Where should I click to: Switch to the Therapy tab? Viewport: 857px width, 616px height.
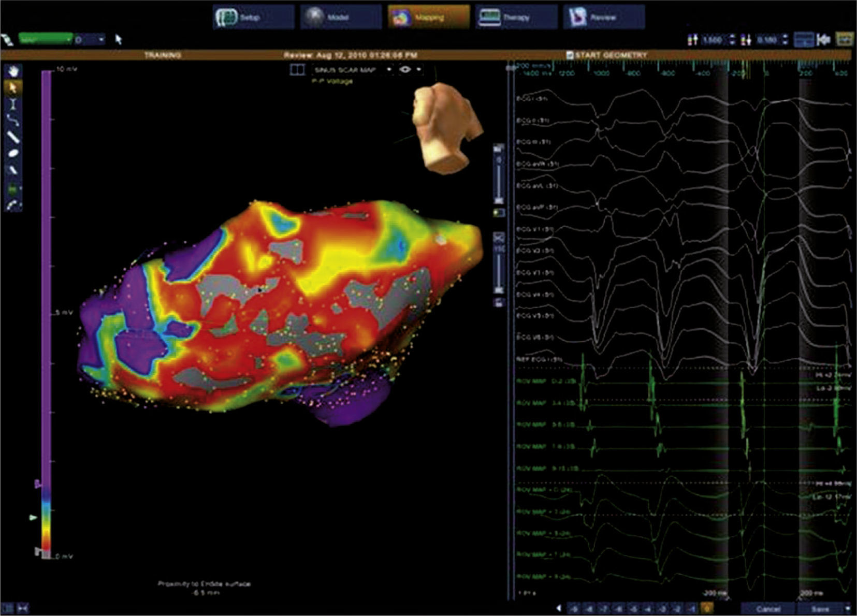(516, 18)
